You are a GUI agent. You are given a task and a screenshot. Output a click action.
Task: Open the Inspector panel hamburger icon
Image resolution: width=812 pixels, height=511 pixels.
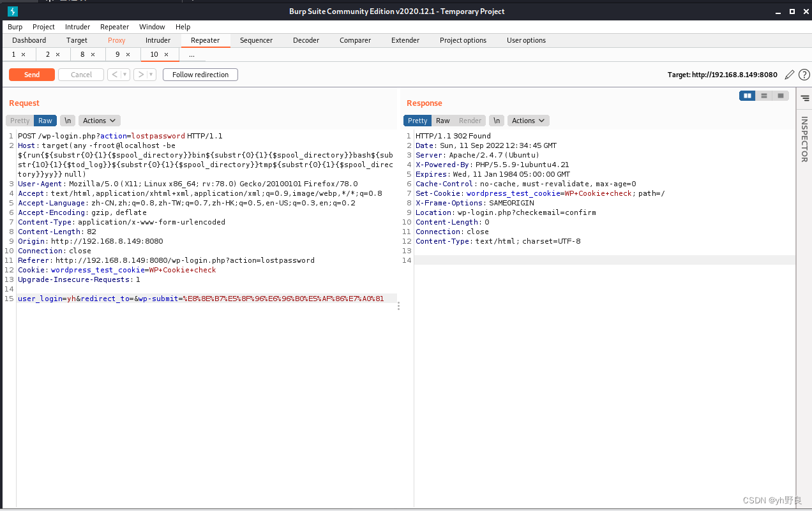click(805, 98)
